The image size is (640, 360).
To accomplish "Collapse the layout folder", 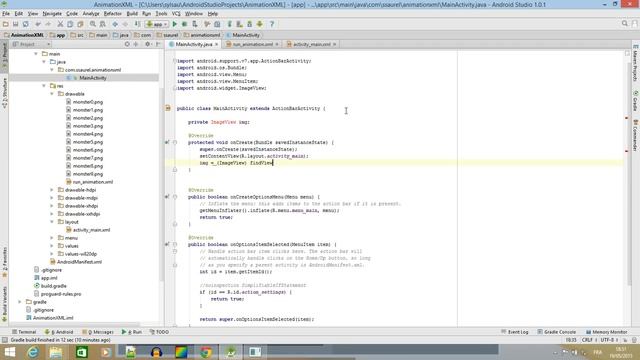I will (52, 222).
